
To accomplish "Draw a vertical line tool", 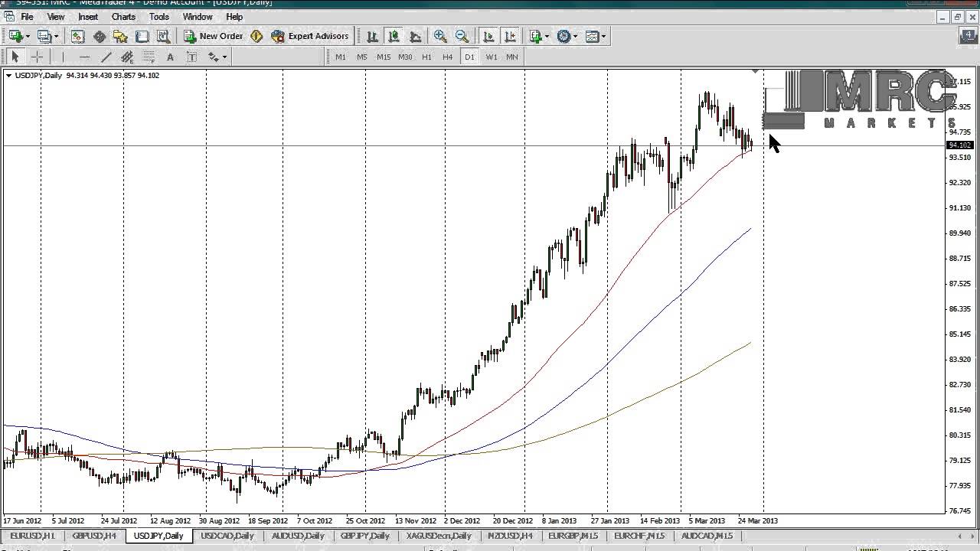I will tap(63, 57).
